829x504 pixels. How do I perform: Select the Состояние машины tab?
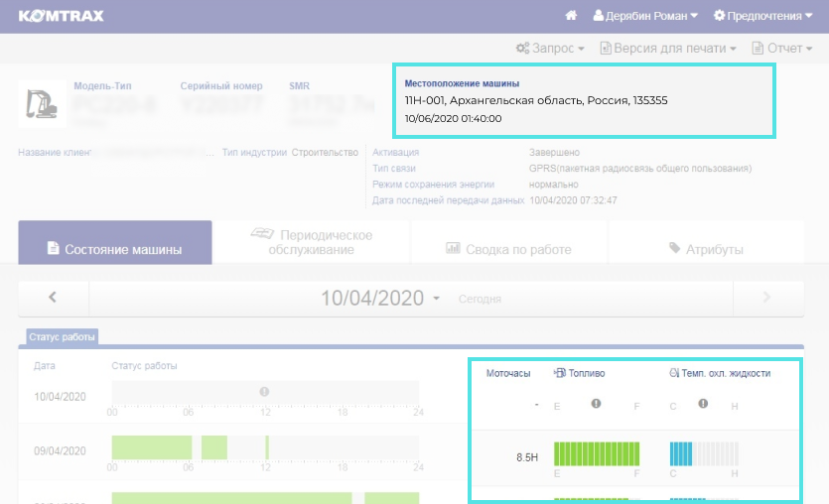pyautogui.click(x=115, y=242)
